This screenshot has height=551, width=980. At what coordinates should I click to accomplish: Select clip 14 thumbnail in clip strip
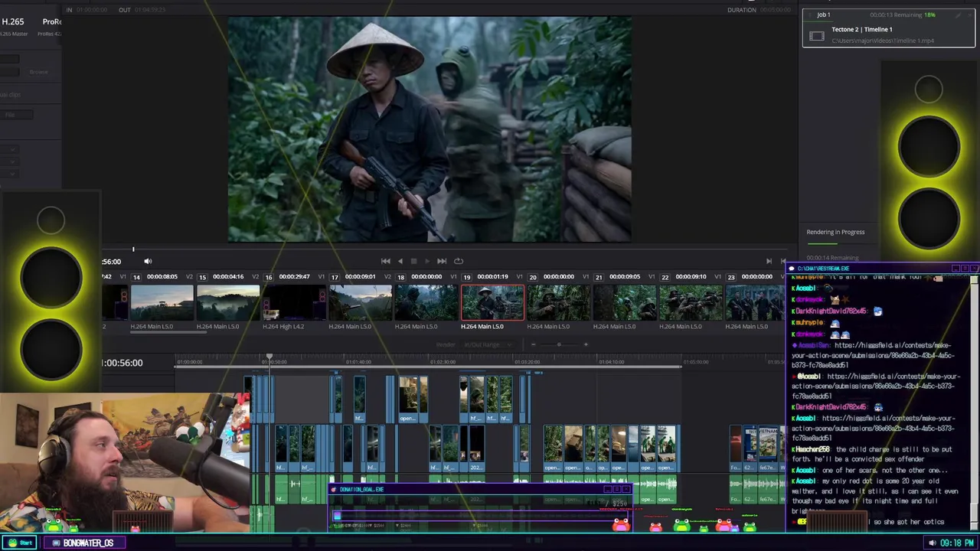pyautogui.click(x=162, y=302)
